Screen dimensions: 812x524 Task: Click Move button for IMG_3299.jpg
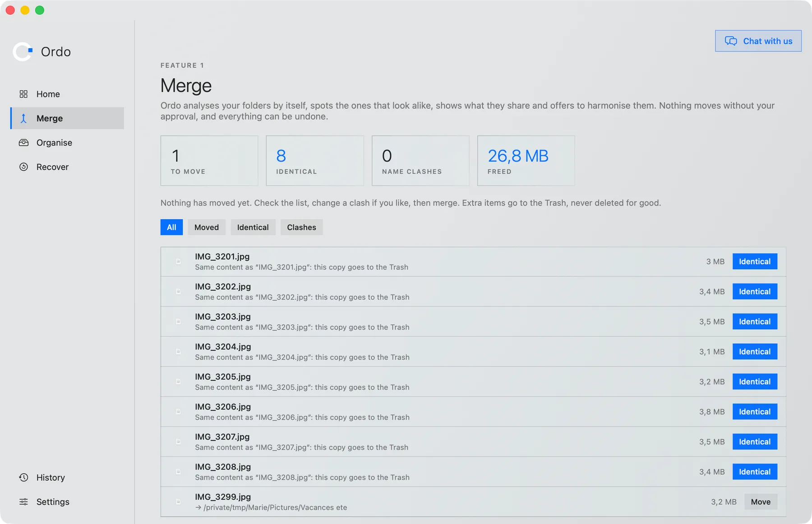tap(761, 502)
